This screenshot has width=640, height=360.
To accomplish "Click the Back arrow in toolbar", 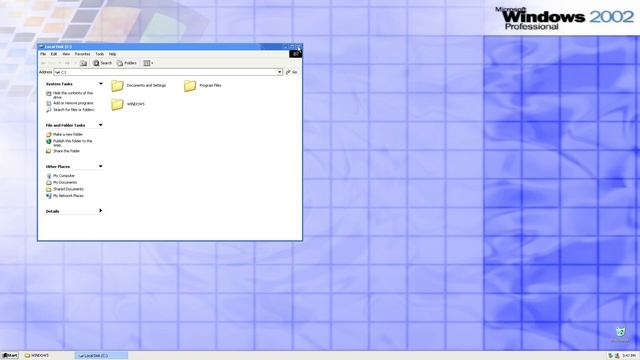I will click(x=44, y=63).
